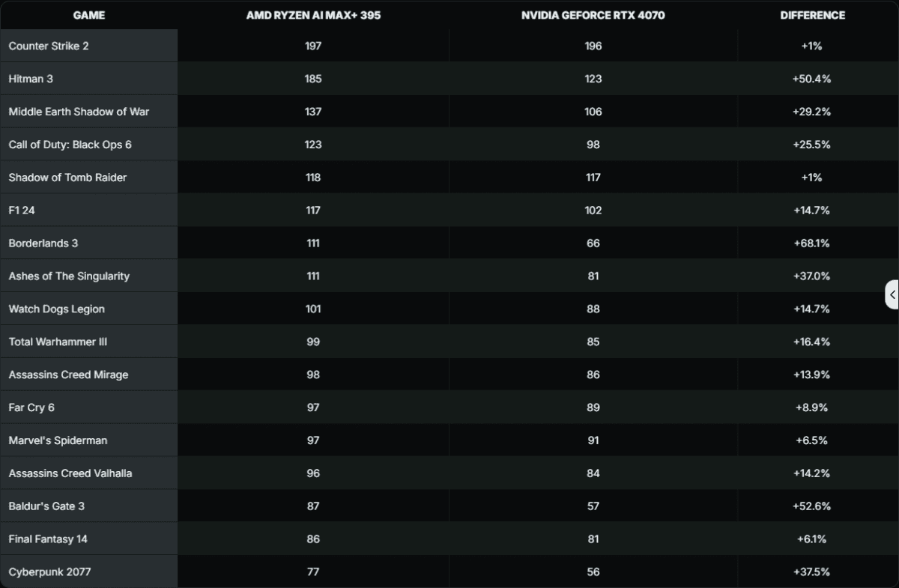Select the Cyberpunk 2077 row label
This screenshot has width=899, height=588.
pos(49,572)
